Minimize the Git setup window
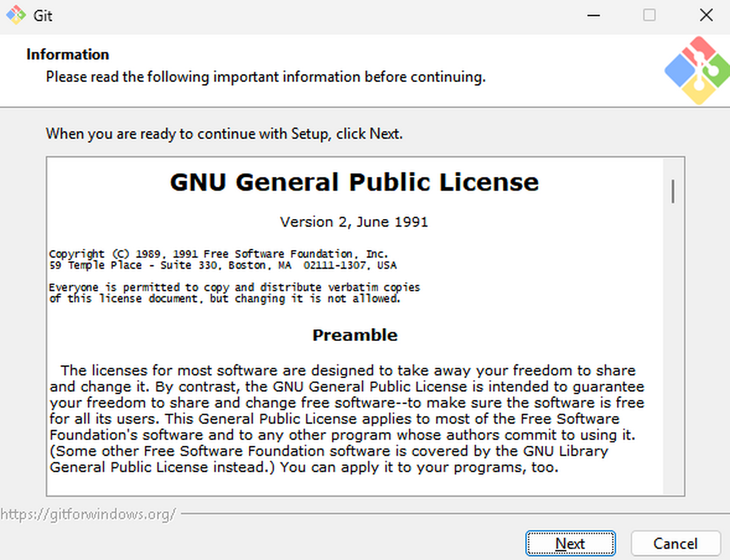The width and height of the screenshot is (730, 560). [x=593, y=15]
